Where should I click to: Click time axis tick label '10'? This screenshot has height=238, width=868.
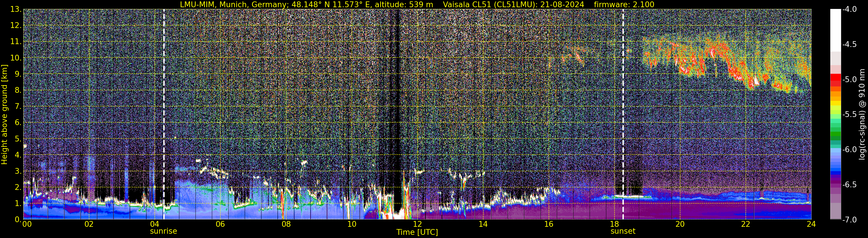coord(352,224)
